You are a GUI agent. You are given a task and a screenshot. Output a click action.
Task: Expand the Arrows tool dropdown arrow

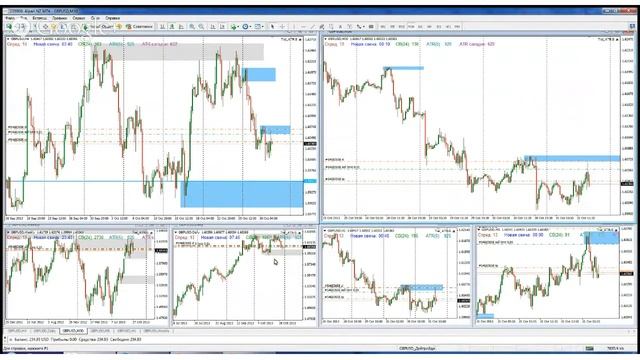pyautogui.click(x=364, y=27)
